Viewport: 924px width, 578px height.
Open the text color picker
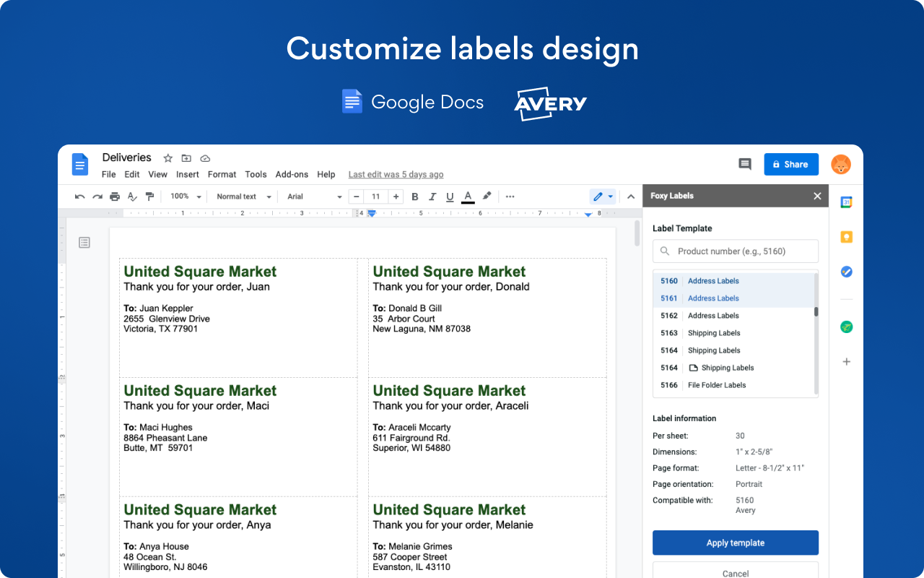click(468, 197)
